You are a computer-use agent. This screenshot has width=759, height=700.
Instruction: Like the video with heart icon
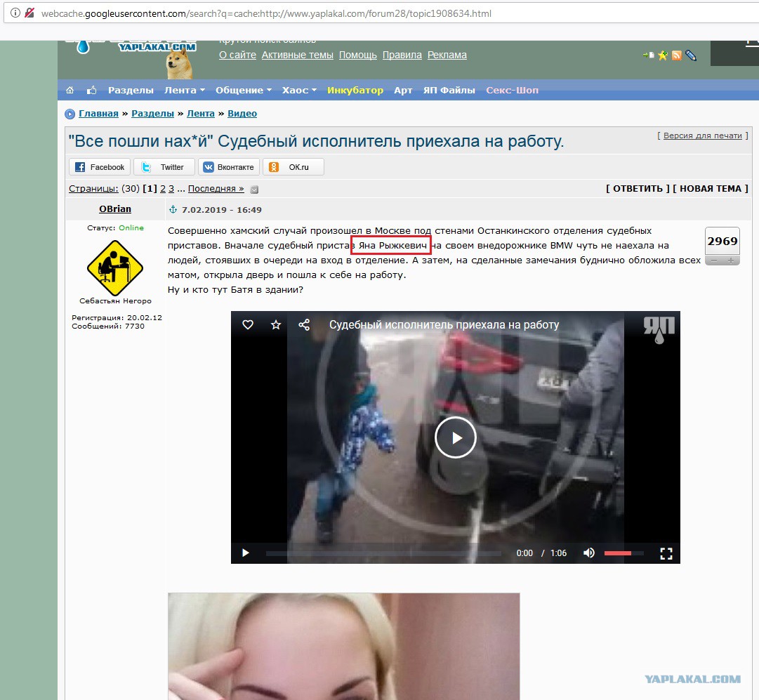pos(248,325)
